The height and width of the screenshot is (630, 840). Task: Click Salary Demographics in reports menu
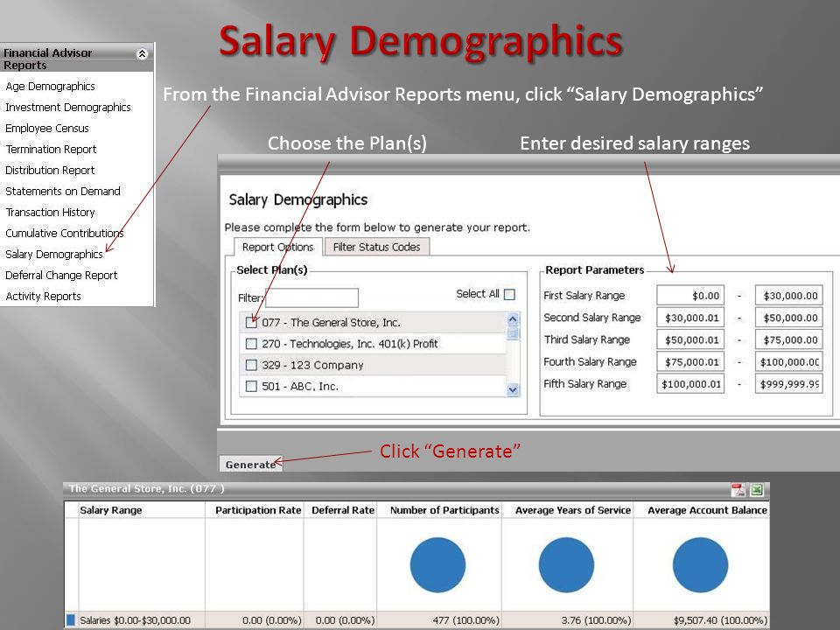coord(53,254)
